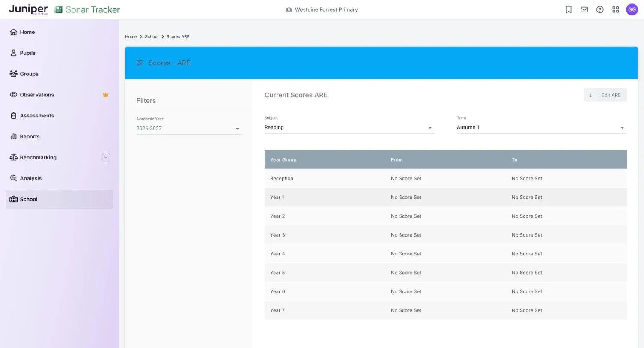This screenshot has height=348, width=644.
Task: Open the GG user avatar menu
Action: (x=632, y=9)
